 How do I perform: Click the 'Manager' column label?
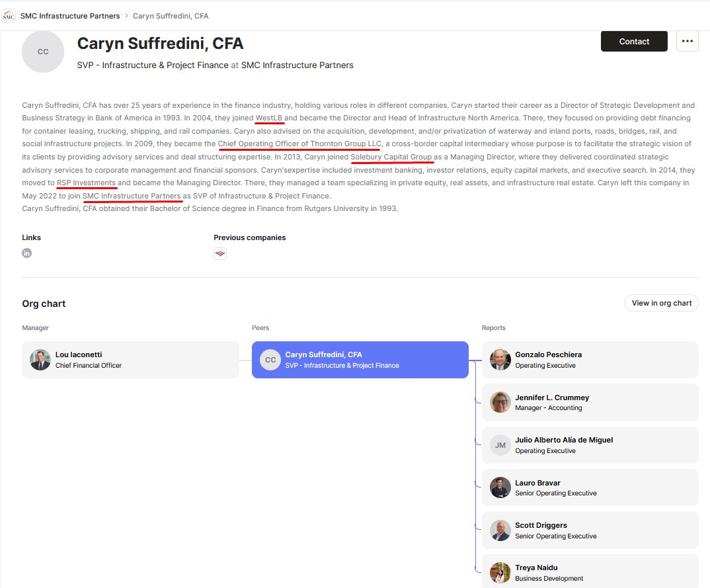[35, 327]
